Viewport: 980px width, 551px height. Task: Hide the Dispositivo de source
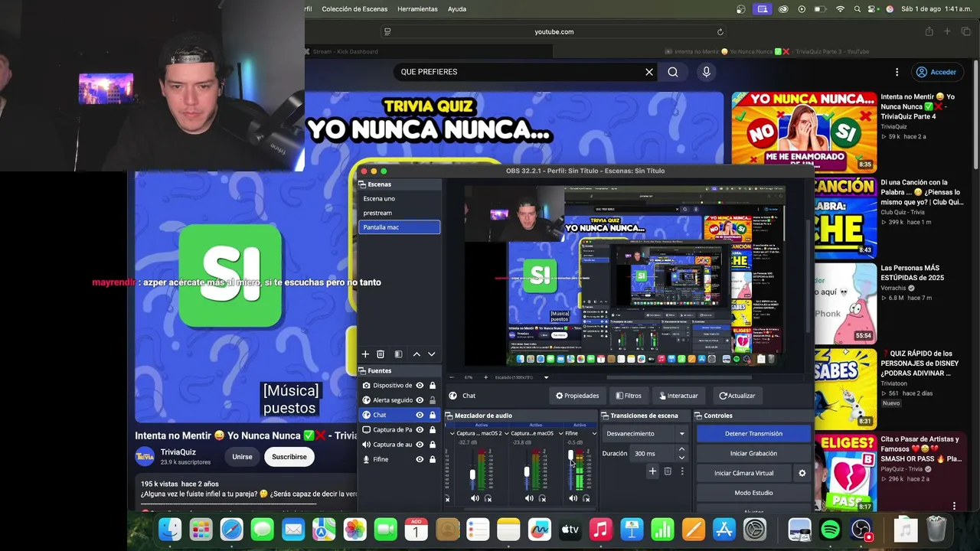point(420,385)
